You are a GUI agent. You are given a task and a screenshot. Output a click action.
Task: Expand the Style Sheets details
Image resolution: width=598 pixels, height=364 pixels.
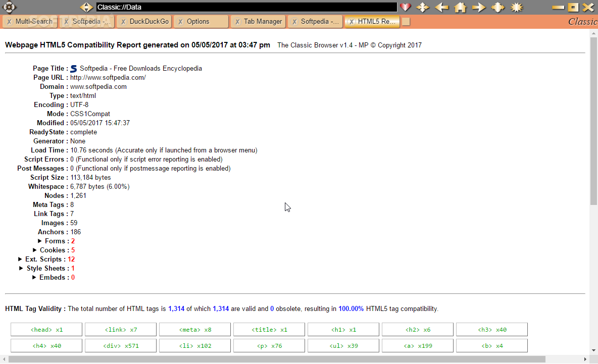(x=21, y=269)
